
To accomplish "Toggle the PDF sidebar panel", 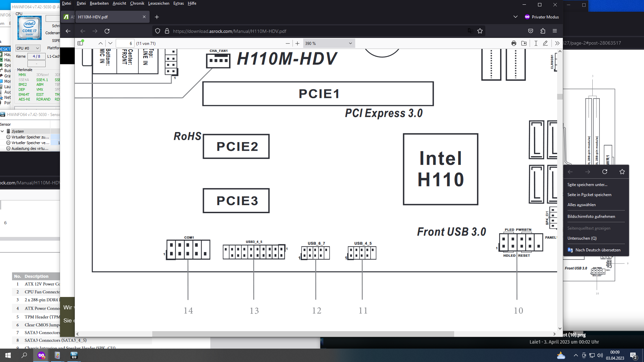I will click(x=80, y=43).
